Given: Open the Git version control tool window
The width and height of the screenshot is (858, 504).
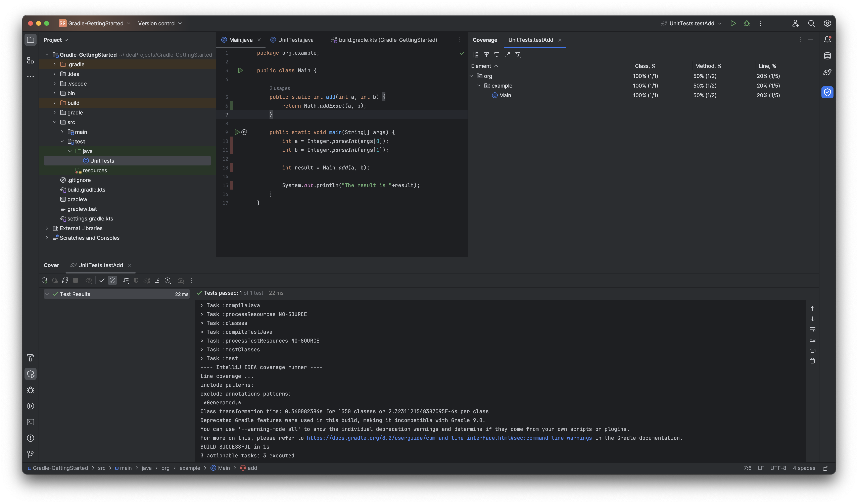Looking at the screenshot, I should coord(30,454).
